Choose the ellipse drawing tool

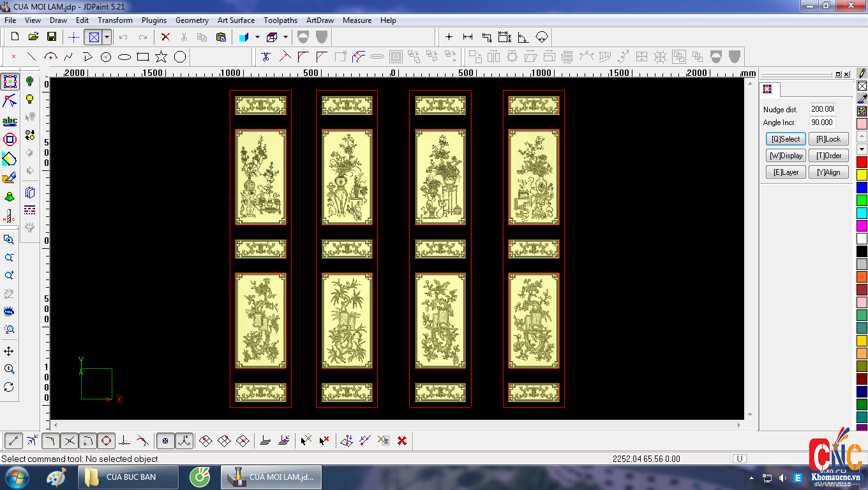click(x=124, y=57)
